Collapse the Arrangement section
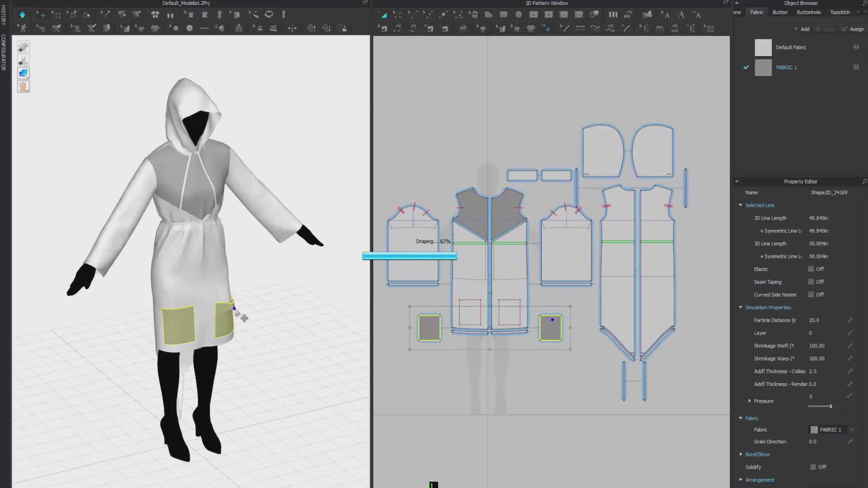The width and height of the screenshot is (868, 488). 741,480
